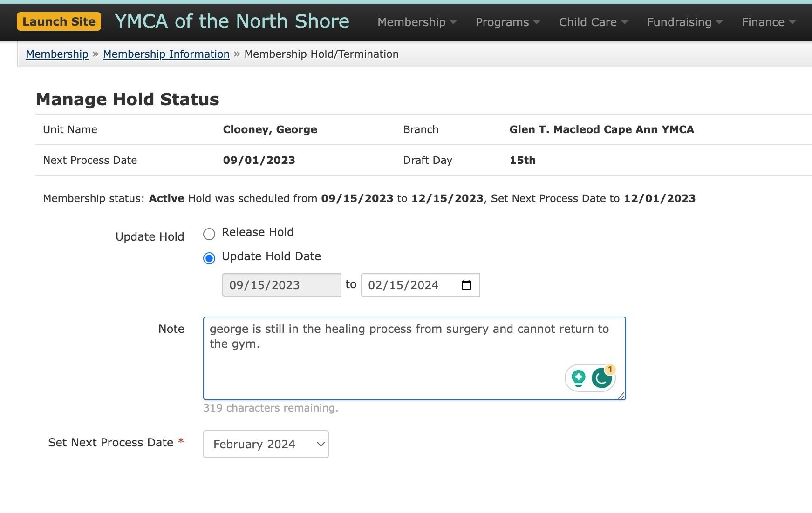This screenshot has height=513, width=812.
Task: Click the Update Hold Date label text
Action: [x=271, y=256]
